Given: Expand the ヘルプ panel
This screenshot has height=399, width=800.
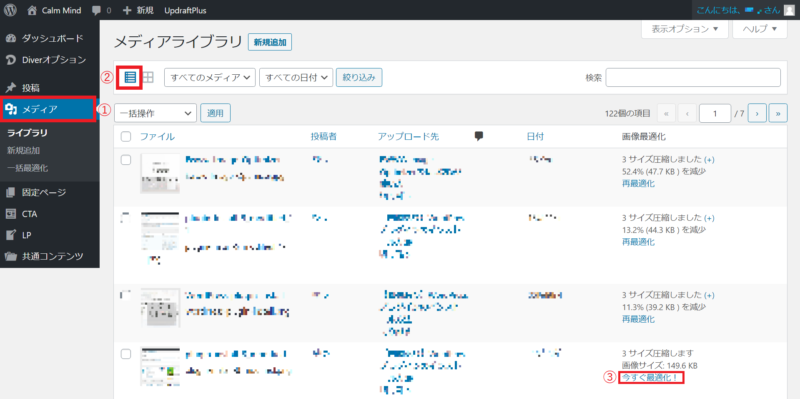Looking at the screenshot, I should pyautogui.click(x=760, y=29).
